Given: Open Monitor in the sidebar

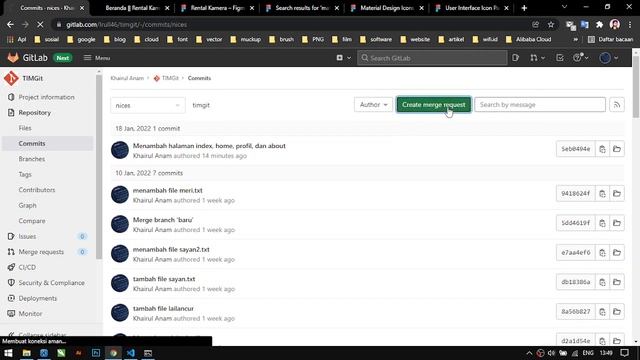Looking at the screenshot, I should [30, 314].
